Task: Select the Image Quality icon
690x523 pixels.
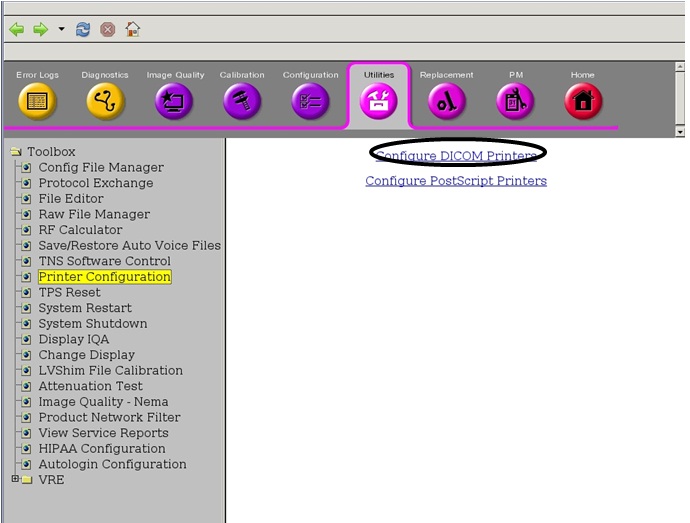Action: pos(174,101)
